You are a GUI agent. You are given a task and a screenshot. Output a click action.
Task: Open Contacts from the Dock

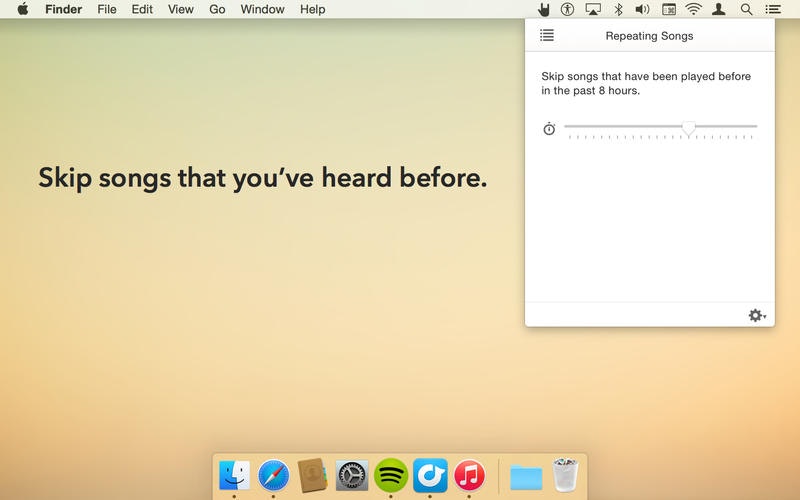pos(312,476)
